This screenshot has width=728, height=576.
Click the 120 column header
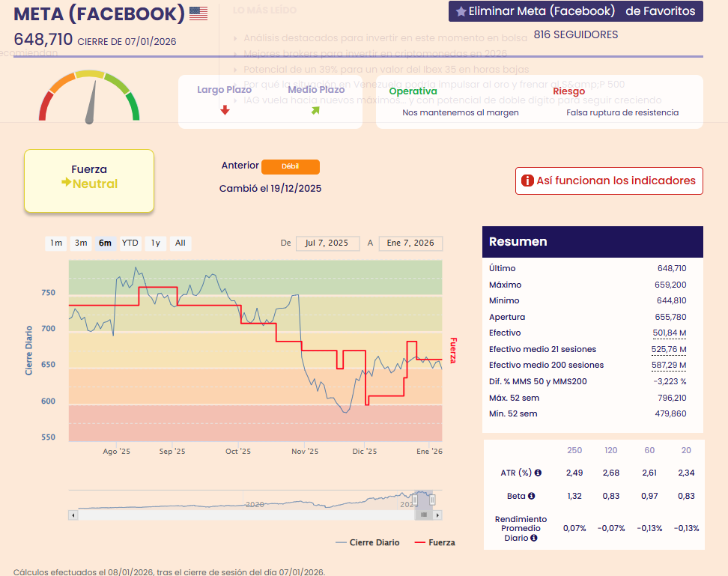pos(611,450)
